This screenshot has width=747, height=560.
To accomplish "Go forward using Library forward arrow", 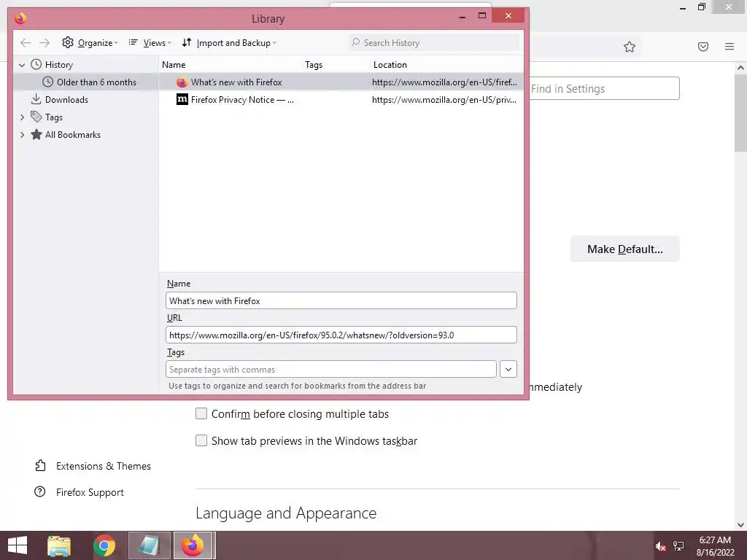I will pos(44,43).
